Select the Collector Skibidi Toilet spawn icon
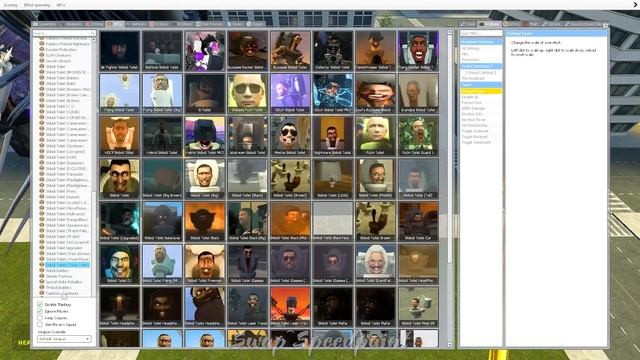The width and height of the screenshot is (640, 360). (333, 51)
